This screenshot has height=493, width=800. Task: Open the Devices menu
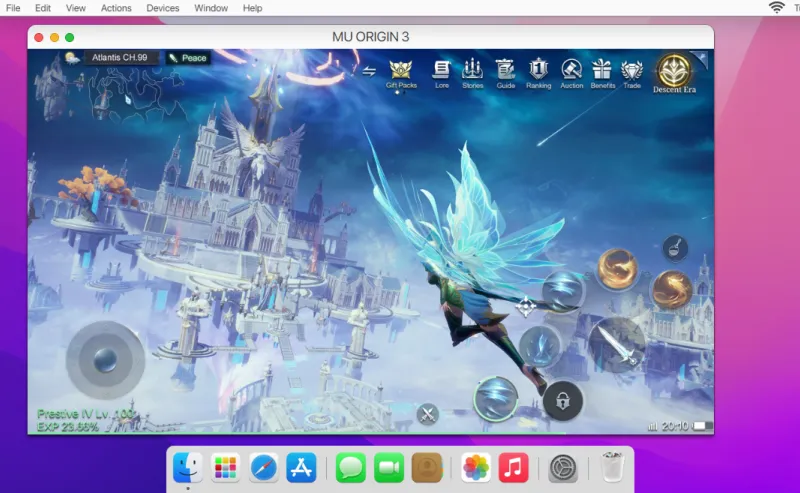click(x=163, y=8)
